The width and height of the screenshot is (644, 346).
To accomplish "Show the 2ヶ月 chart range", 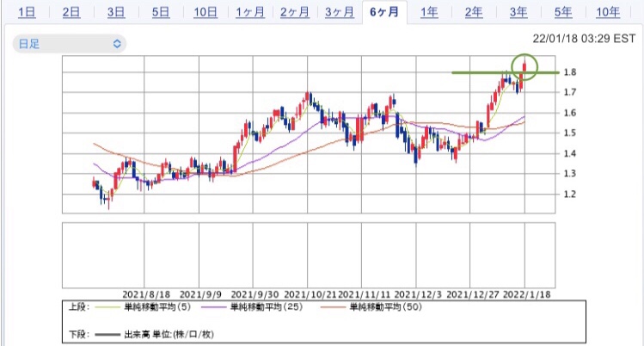I will (295, 12).
